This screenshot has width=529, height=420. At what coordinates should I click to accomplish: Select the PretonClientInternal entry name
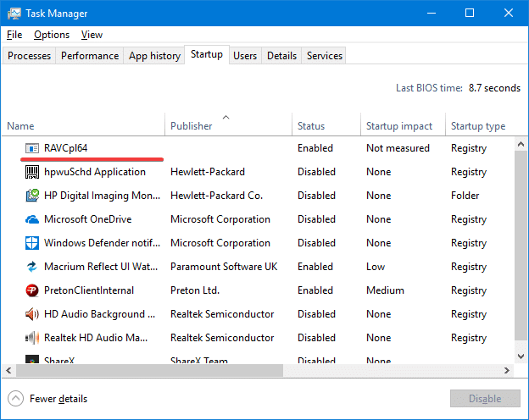click(89, 290)
